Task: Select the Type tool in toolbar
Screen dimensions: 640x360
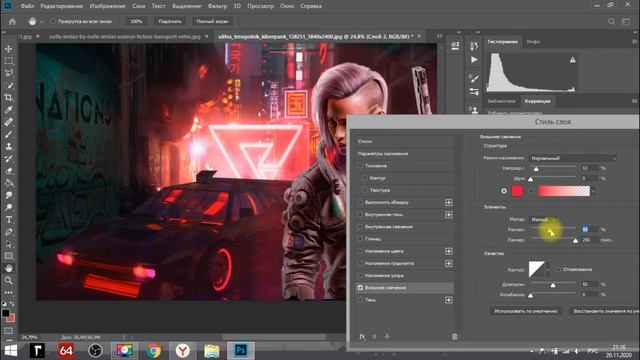Action: pos(9,220)
